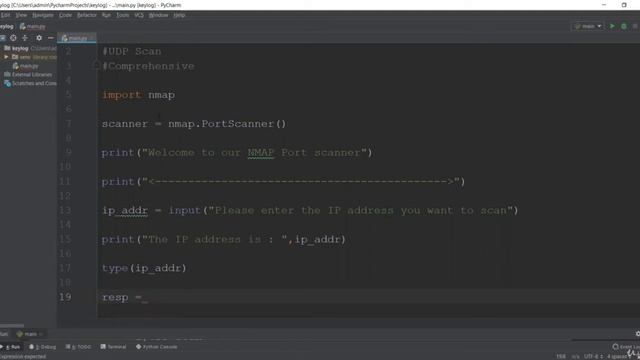640x360 pixels.
Task: Click the locate/scroll-from-source target icon in Project panel
Action: [x=13, y=38]
